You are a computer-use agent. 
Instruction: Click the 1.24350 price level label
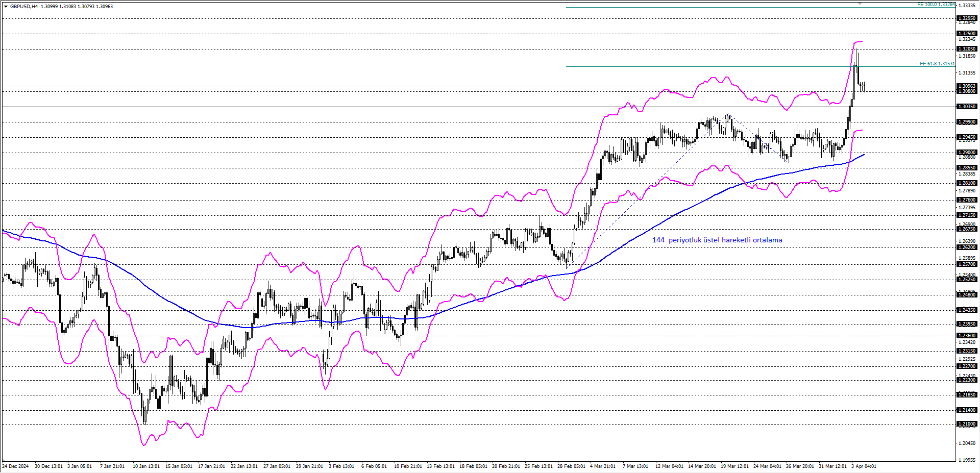(967, 310)
